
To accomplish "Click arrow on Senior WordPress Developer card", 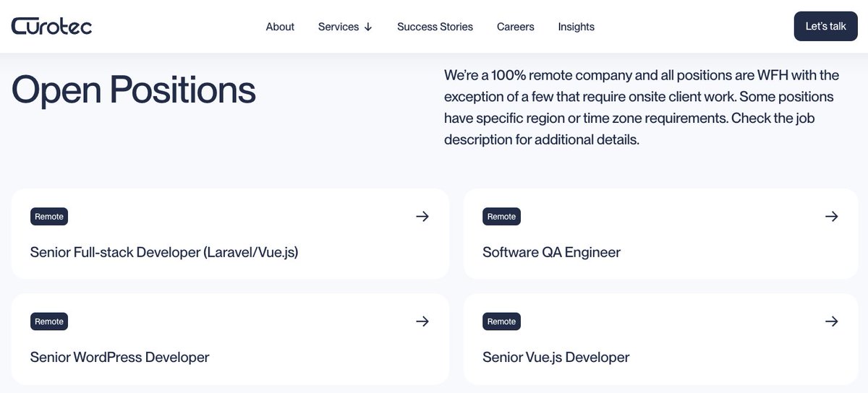I will 422,321.
